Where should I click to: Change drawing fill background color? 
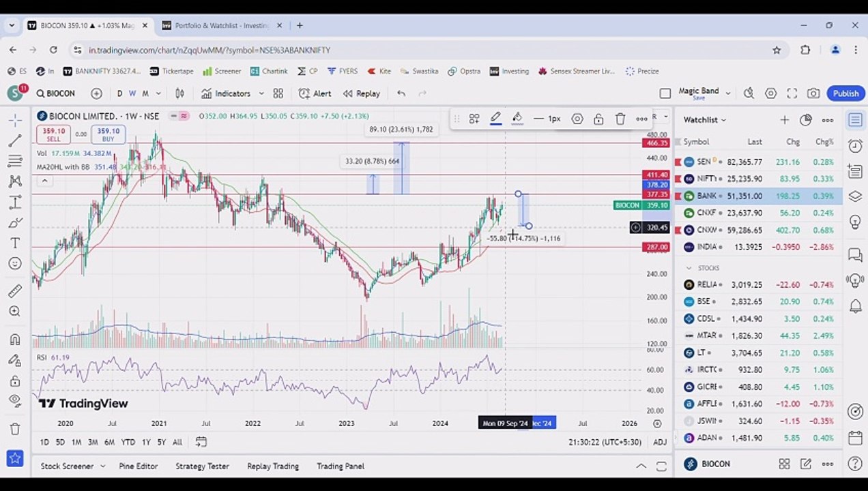click(517, 119)
